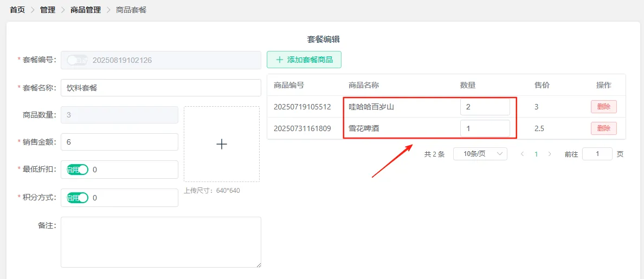Image resolution: width=644 pixels, height=279 pixels.
Task: Click the 前往 page number input
Action: (597, 154)
